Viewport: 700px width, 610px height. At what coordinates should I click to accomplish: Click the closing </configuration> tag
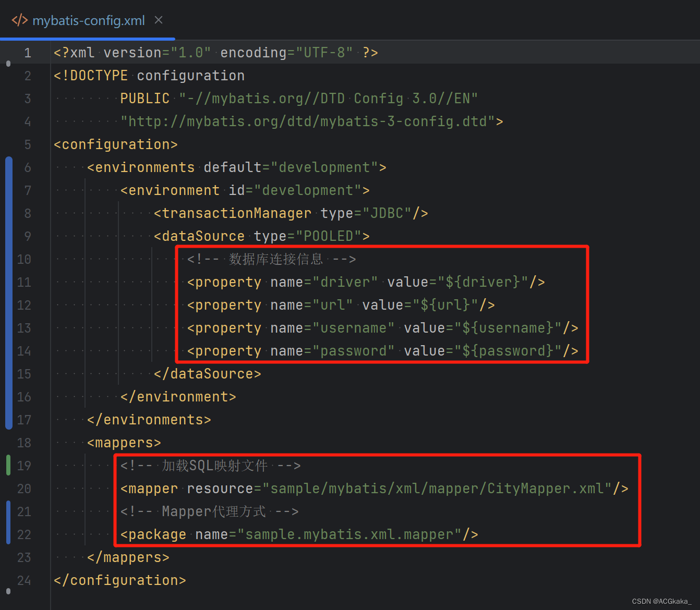pos(120,580)
